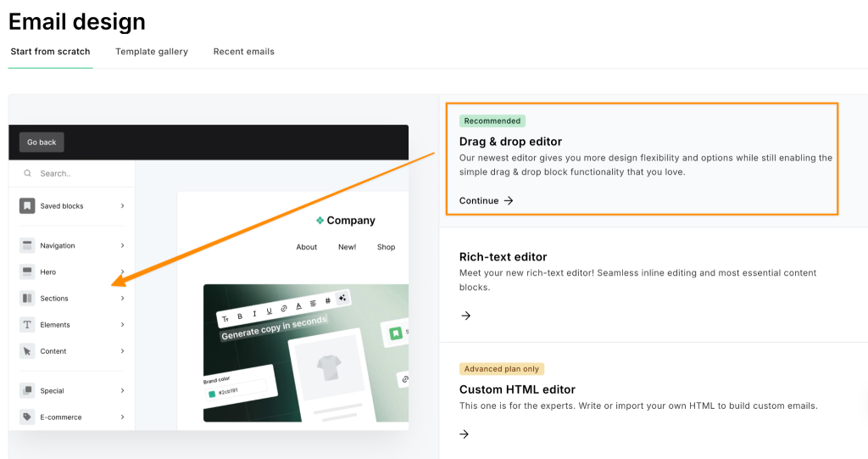Expand the Elements category chevron
This screenshot has height=459, width=868.
[122, 325]
